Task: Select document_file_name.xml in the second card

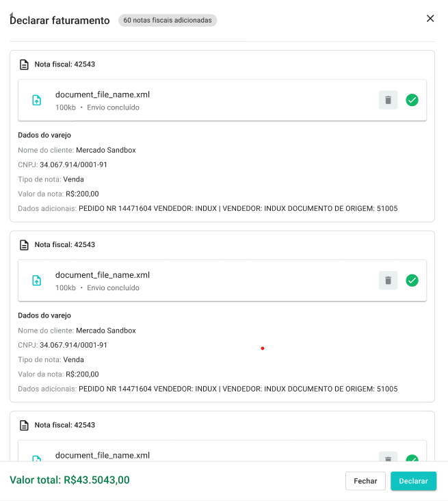Action: 103,274
